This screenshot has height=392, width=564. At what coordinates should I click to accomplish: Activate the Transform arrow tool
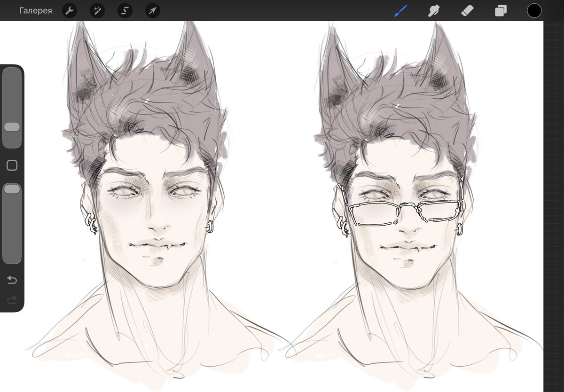[153, 10]
